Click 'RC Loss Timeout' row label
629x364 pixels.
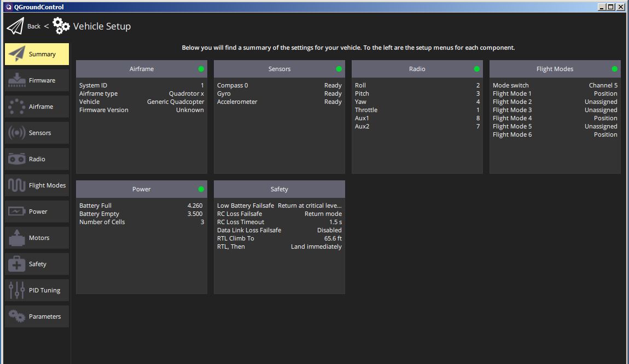coord(241,222)
